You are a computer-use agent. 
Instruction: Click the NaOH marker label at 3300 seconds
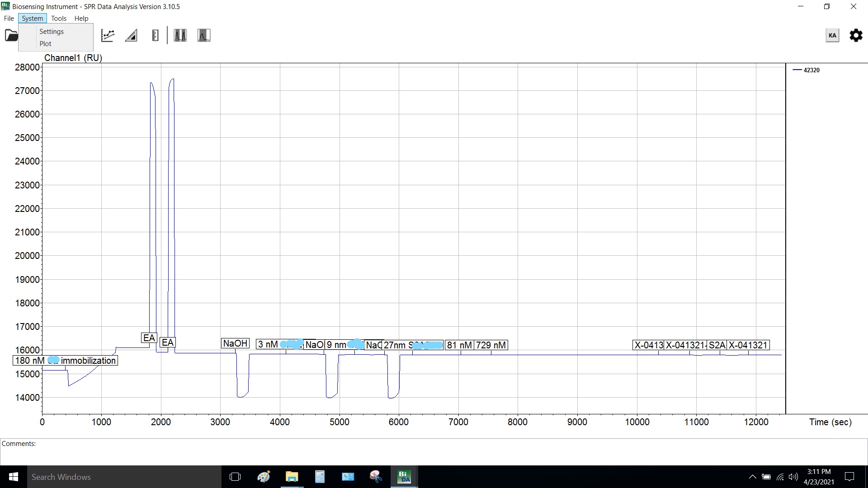[235, 343]
